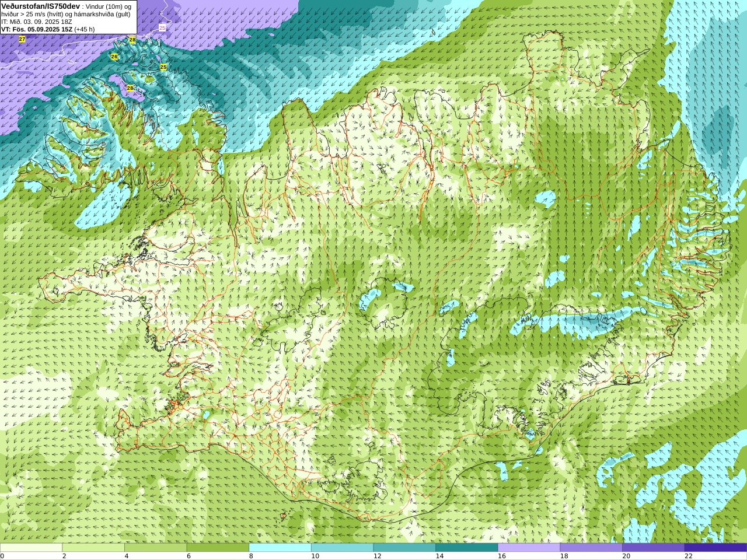This screenshot has width=747, height=560.
Task: Click the scale value 0 on color bar
Action: click(x=2, y=556)
